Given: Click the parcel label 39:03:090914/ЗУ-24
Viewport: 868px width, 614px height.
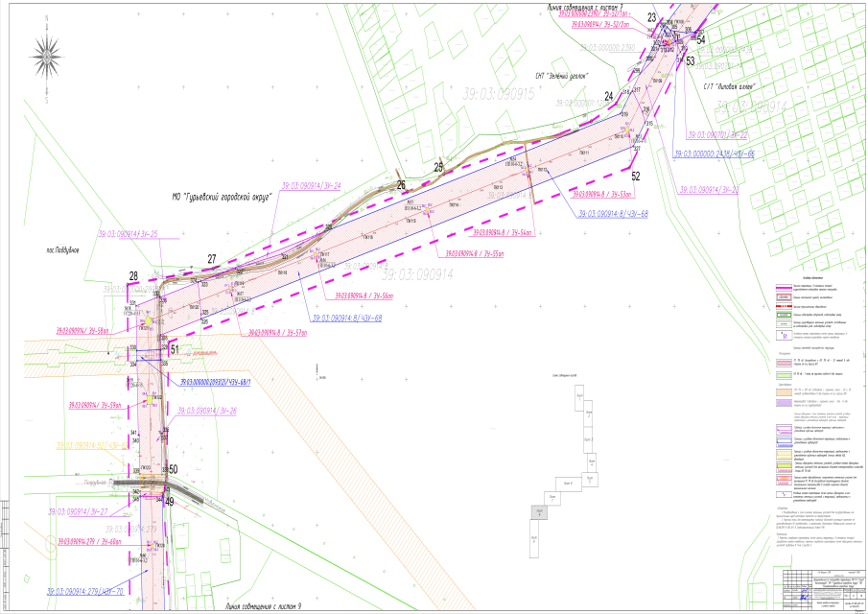Looking at the screenshot, I should pyautogui.click(x=311, y=185).
